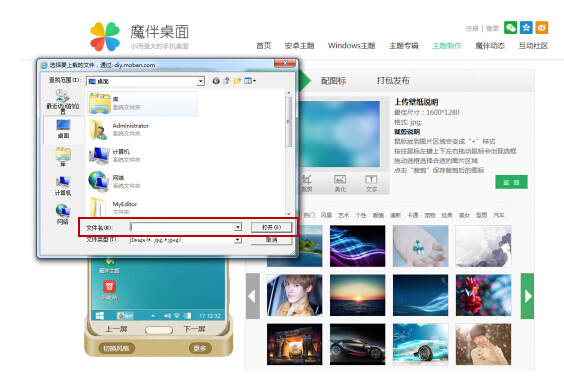Select the 卡通 wallpaper category

coord(413,215)
